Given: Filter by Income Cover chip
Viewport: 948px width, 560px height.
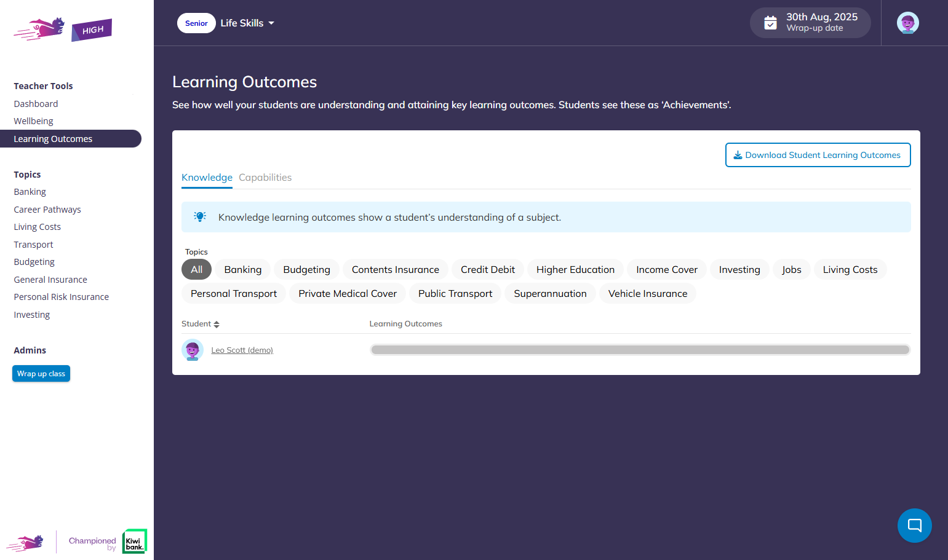Looking at the screenshot, I should (667, 269).
